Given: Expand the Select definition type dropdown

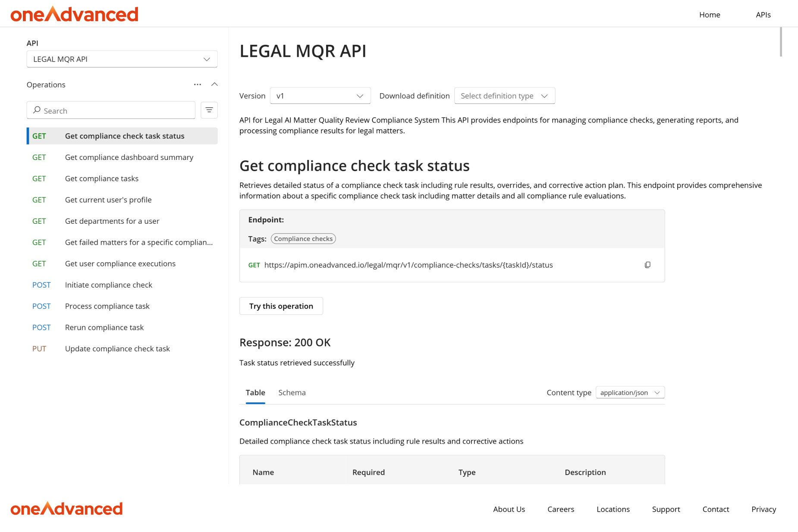Looking at the screenshot, I should tap(504, 96).
